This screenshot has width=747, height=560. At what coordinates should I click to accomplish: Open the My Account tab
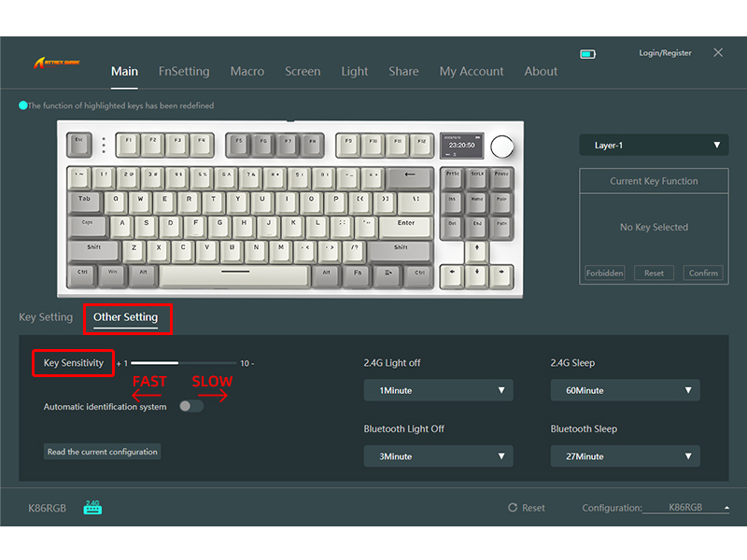tap(472, 72)
